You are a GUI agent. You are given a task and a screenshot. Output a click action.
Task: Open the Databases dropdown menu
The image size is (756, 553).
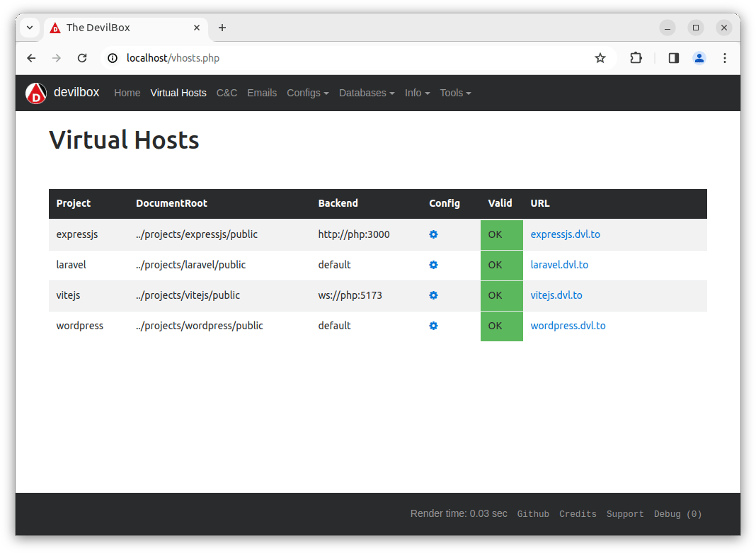click(366, 93)
